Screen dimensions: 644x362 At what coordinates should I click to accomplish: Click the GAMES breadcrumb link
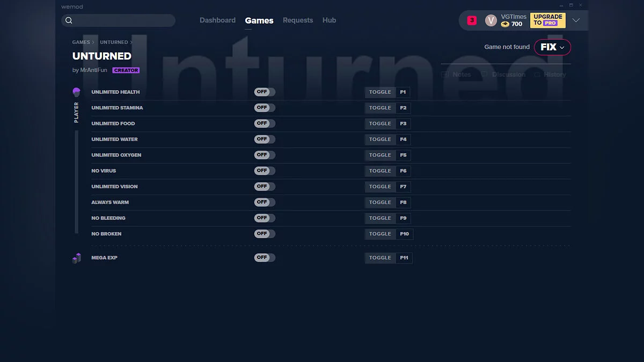(x=81, y=42)
